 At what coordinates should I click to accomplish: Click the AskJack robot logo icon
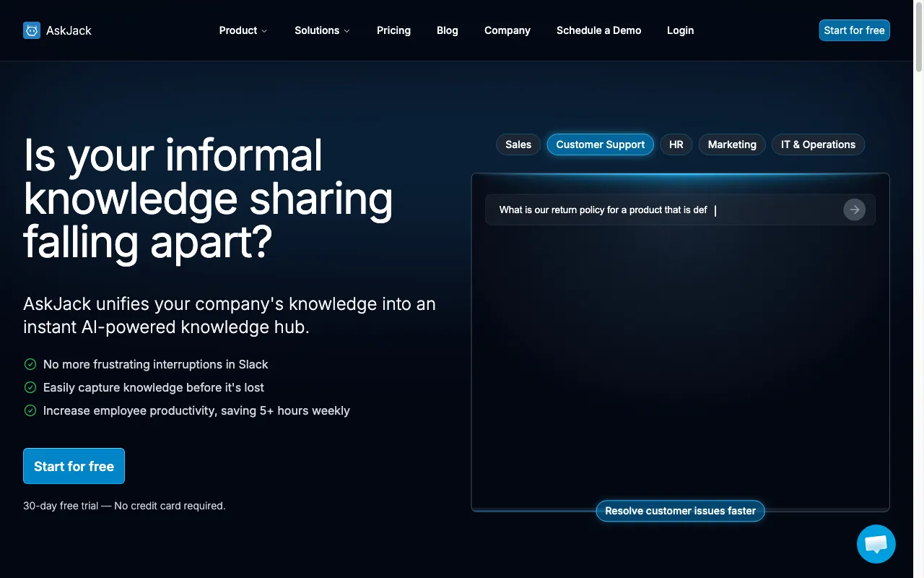[x=32, y=30]
